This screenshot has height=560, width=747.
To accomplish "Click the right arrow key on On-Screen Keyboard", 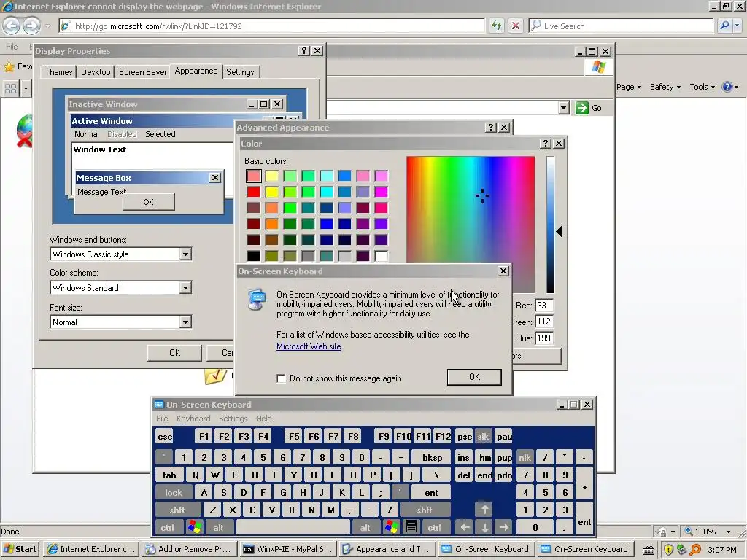I will [503, 527].
